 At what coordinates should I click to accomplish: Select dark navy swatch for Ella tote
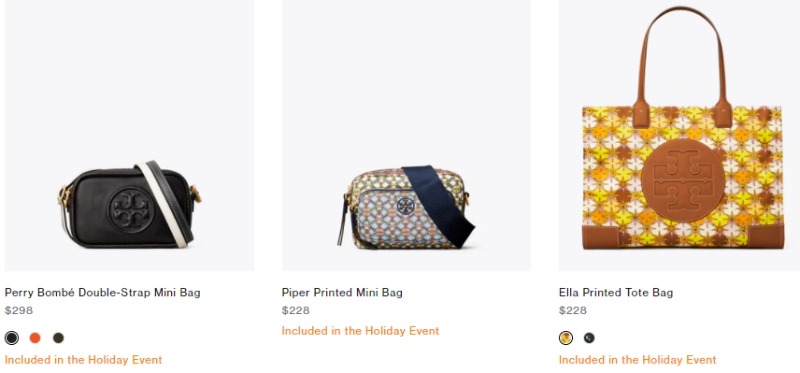click(x=589, y=338)
